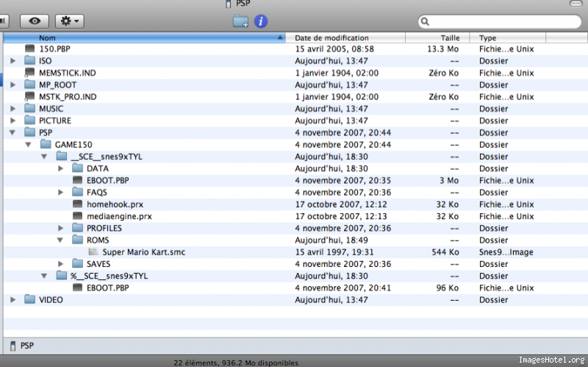Expand the DATA folder
This screenshot has width=588, height=367.
(60, 168)
